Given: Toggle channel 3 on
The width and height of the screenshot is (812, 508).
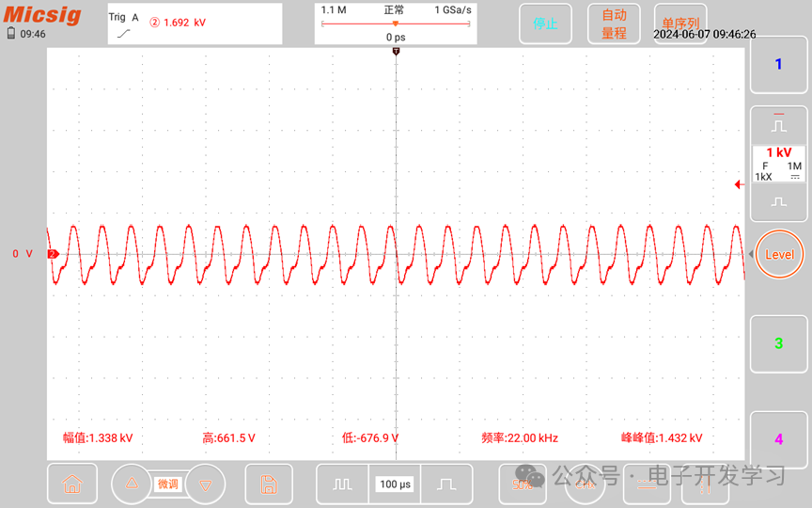Looking at the screenshot, I should [778, 344].
